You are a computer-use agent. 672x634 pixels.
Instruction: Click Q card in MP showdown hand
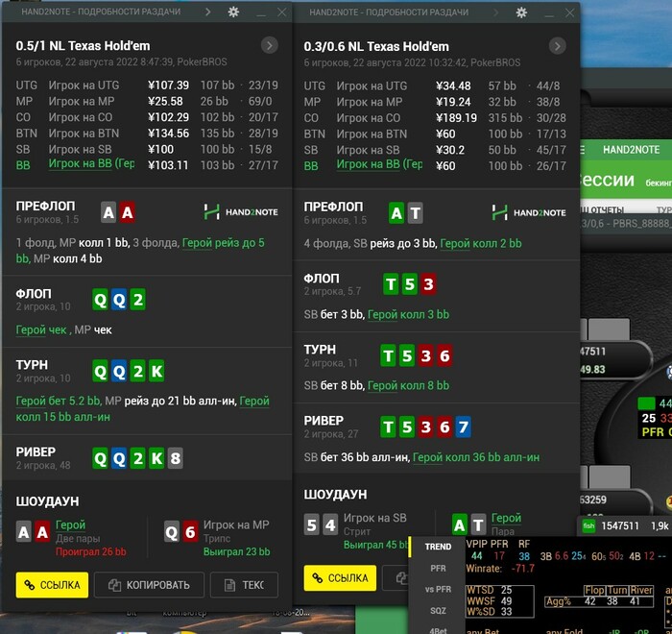click(x=172, y=532)
